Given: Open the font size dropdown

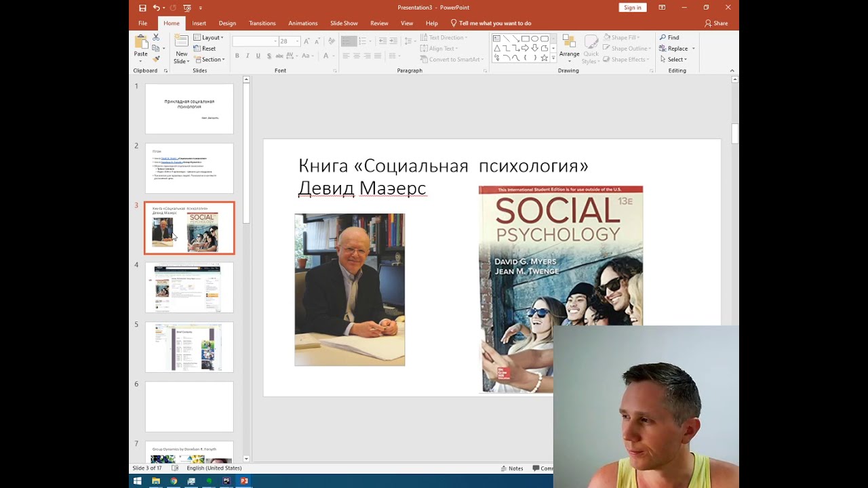Looking at the screenshot, I should (297, 41).
